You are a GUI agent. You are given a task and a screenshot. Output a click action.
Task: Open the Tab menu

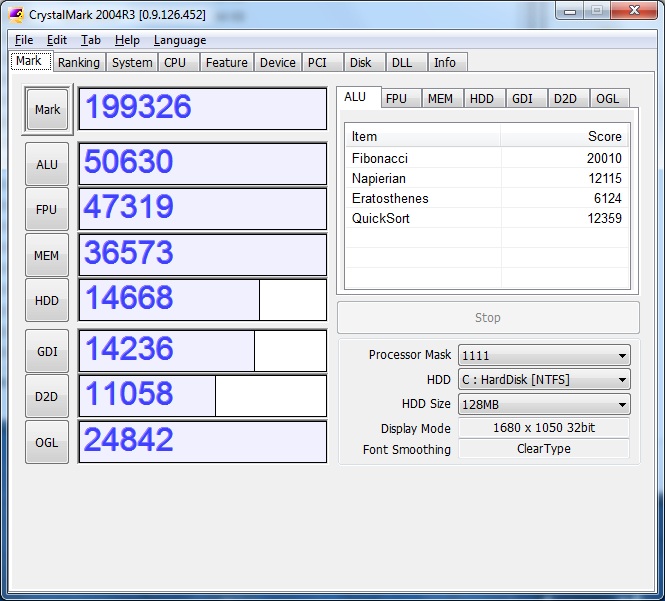coord(91,40)
